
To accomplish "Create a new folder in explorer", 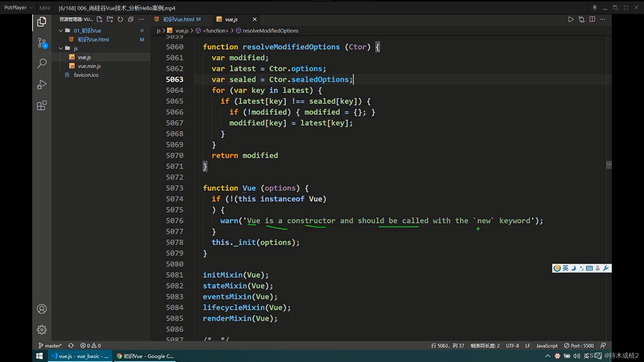I will click(110, 19).
